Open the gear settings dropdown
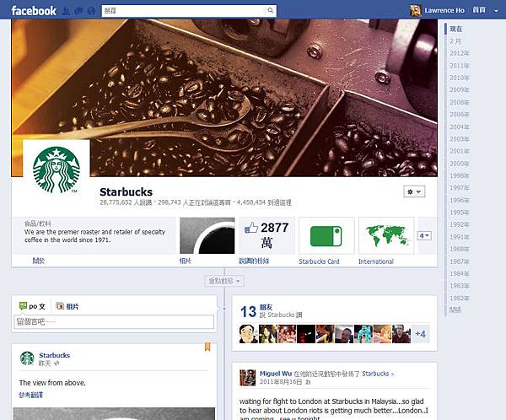Screen dimensions: 506x420 click(x=414, y=191)
